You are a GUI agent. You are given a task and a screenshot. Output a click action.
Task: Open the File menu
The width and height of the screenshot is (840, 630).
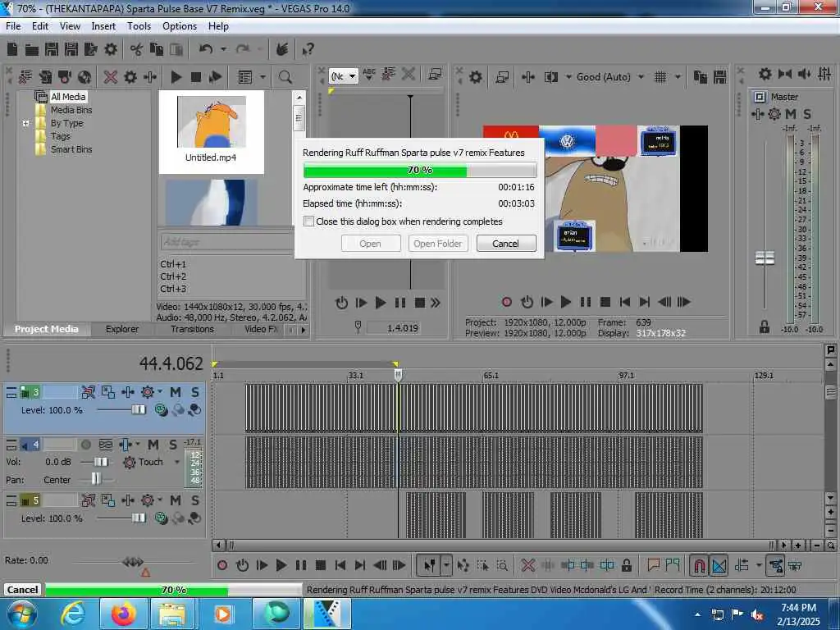coord(13,25)
